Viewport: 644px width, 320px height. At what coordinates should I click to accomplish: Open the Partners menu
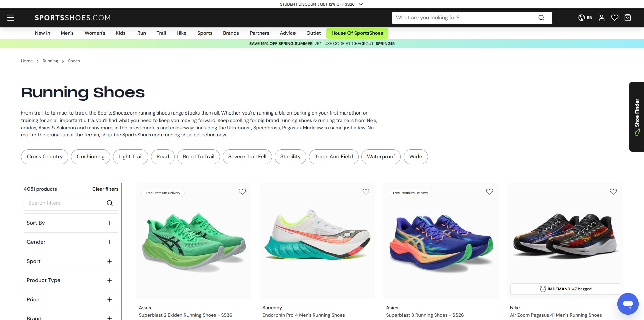259,33
